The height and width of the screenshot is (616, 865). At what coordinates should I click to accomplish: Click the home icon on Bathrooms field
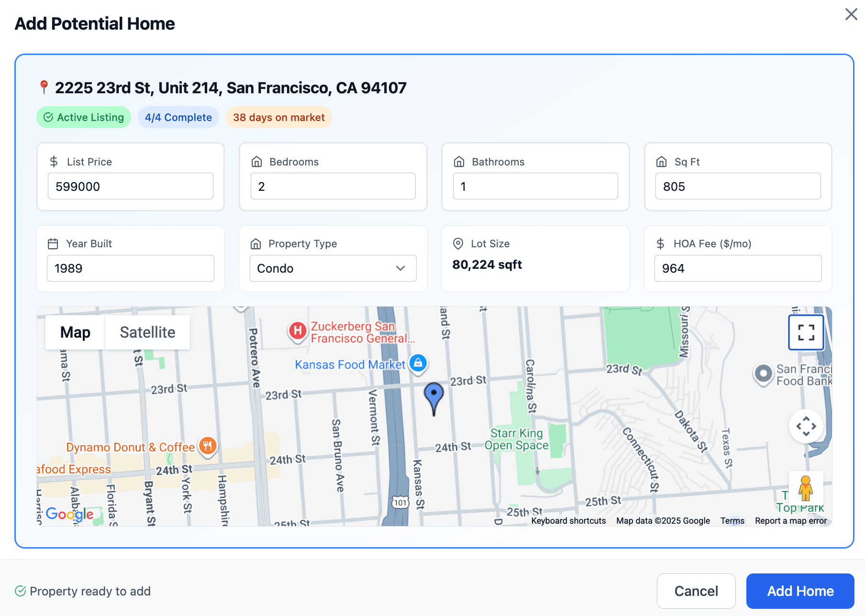459,161
